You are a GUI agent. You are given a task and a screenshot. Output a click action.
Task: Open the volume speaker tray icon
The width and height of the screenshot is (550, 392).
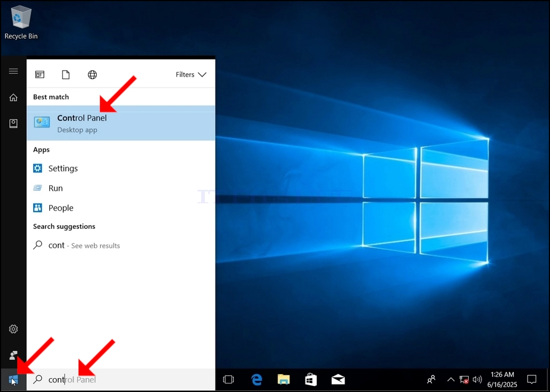click(x=477, y=379)
